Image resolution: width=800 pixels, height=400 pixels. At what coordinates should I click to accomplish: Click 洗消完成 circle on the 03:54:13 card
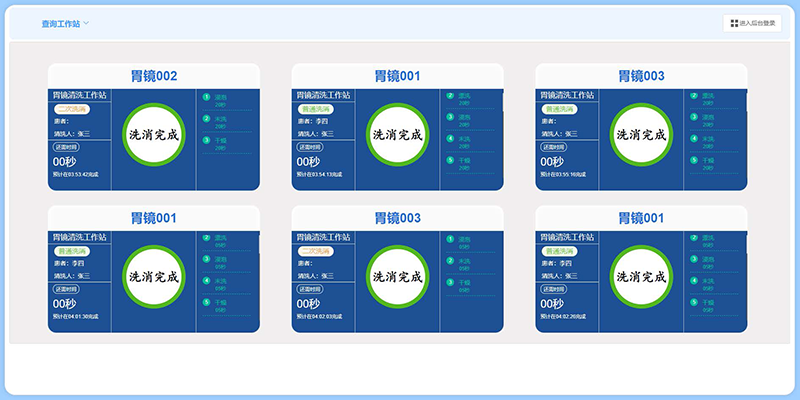click(x=397, y=135)
